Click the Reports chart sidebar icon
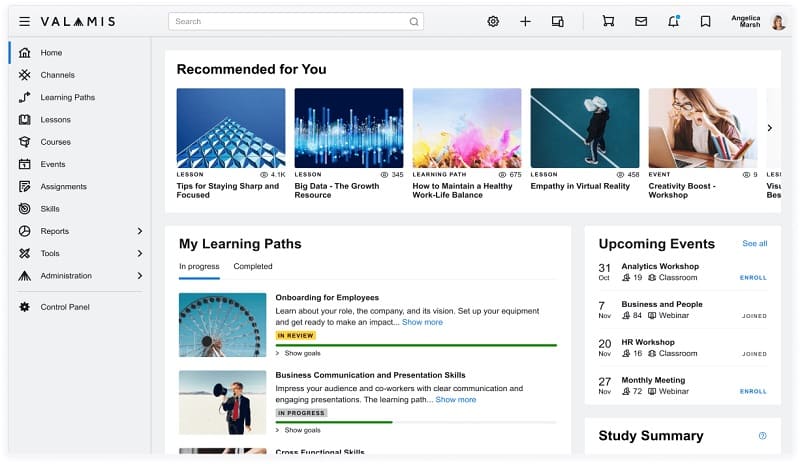This screenshot has width=800, height=464. pos(24,231)
